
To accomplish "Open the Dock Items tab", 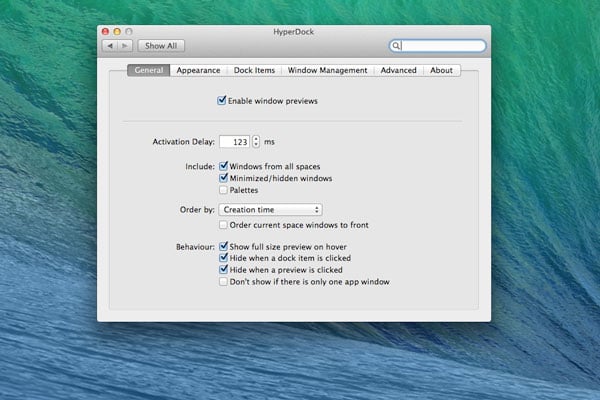I will click(254, 70).
